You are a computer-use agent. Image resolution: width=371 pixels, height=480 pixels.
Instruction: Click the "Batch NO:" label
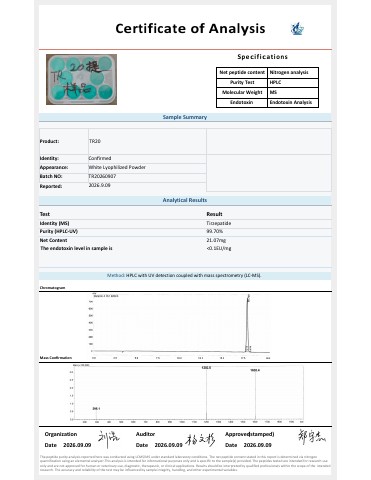[51, 176]
